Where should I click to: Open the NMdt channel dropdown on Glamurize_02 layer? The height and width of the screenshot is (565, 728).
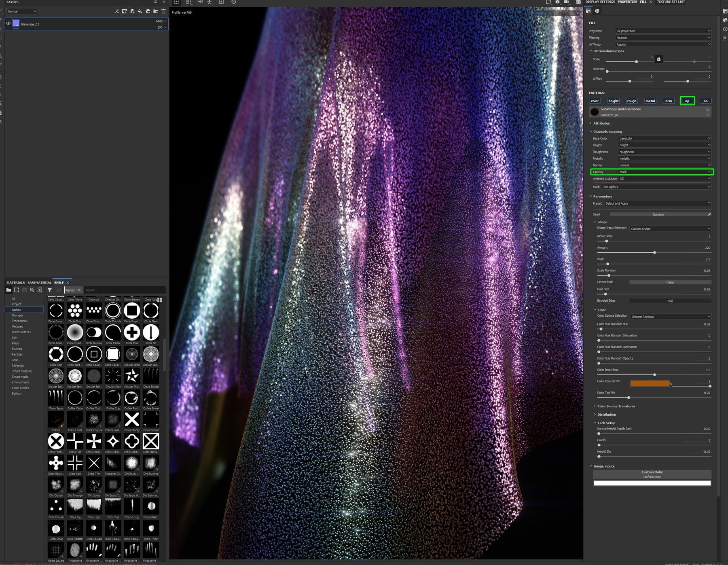click(161, 21)
